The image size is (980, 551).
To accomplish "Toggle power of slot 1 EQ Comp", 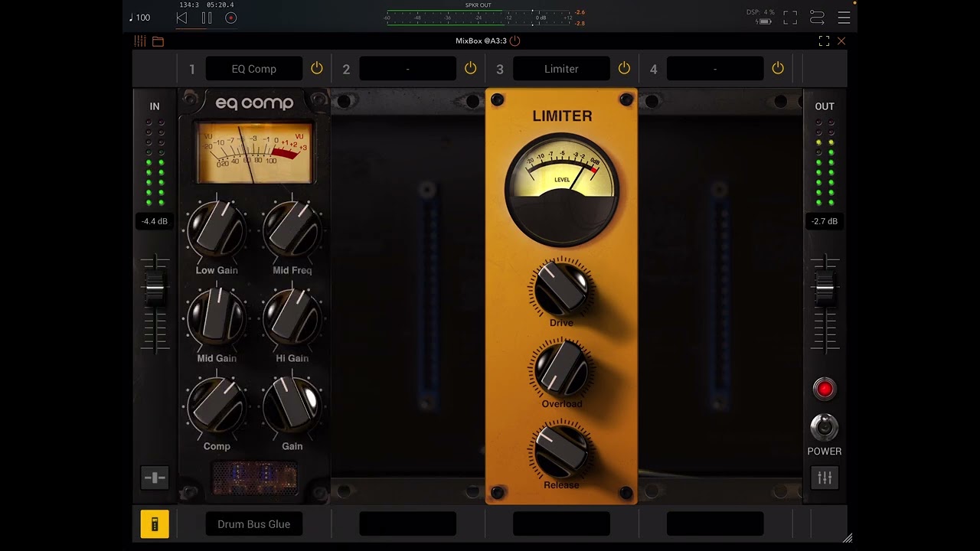I will (x=317, y=68).
